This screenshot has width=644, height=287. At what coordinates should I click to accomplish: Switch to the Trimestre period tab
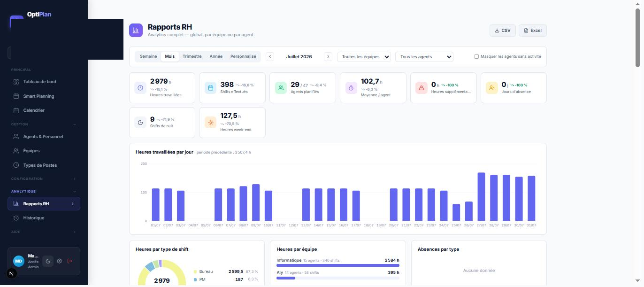192,56
